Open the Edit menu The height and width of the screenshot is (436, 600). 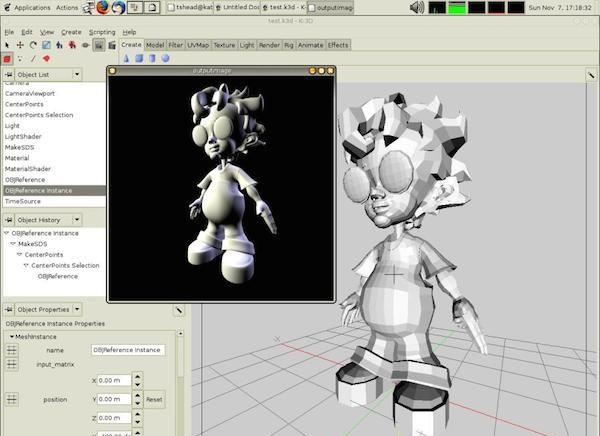click(x=27, y=32)
